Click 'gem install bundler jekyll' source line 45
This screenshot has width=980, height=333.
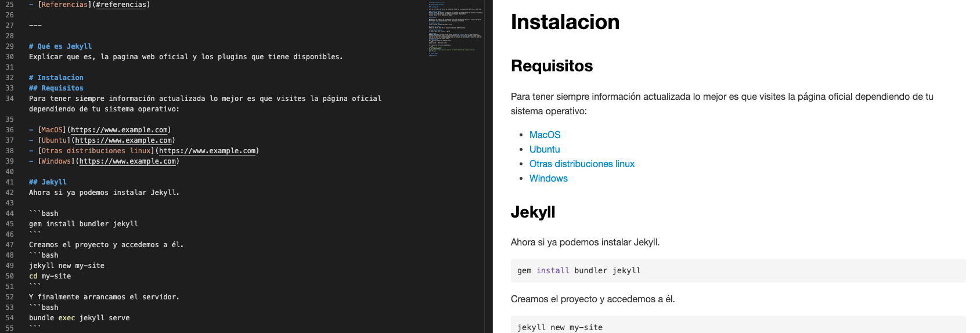click(84, 224)
